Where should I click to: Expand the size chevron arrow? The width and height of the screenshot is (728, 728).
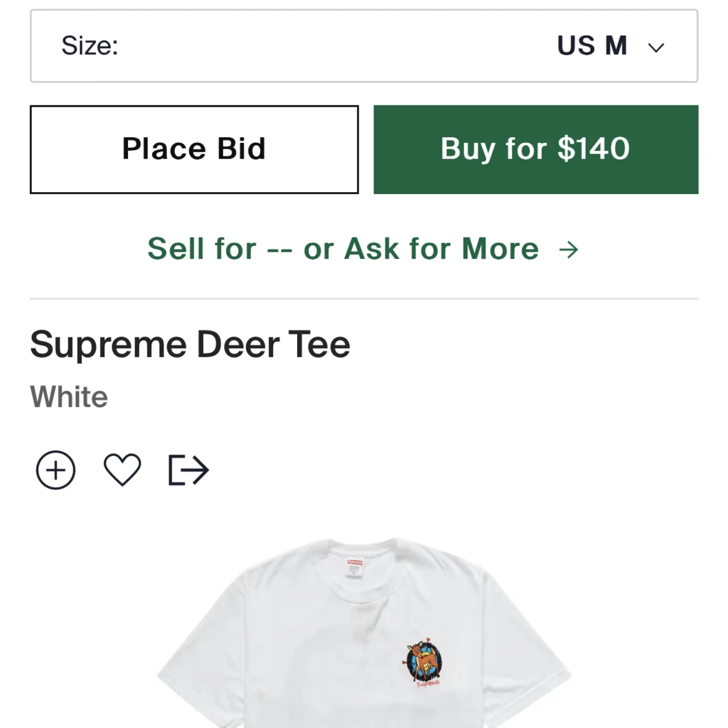[656, 47]
